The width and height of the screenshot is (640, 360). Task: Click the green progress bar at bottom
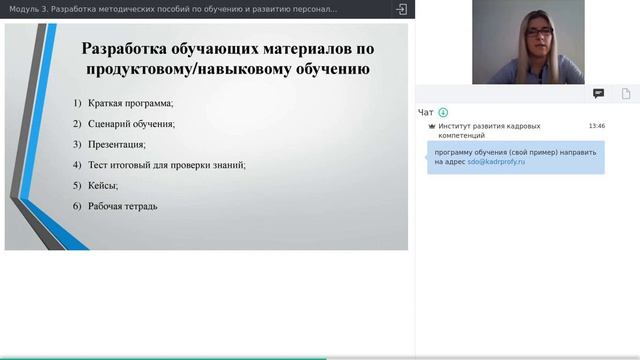pyautogui.click(x=163, y=358)
